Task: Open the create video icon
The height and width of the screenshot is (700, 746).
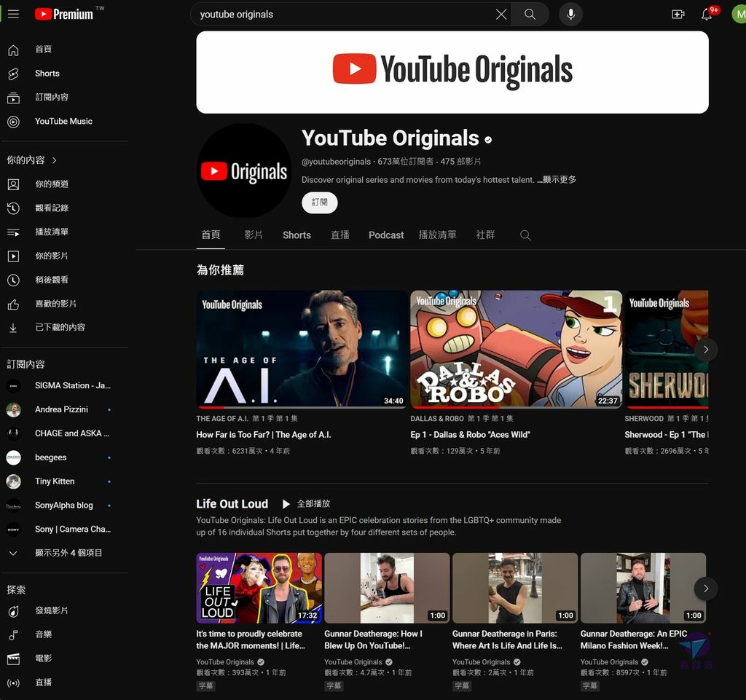Action: click(678, 15)
